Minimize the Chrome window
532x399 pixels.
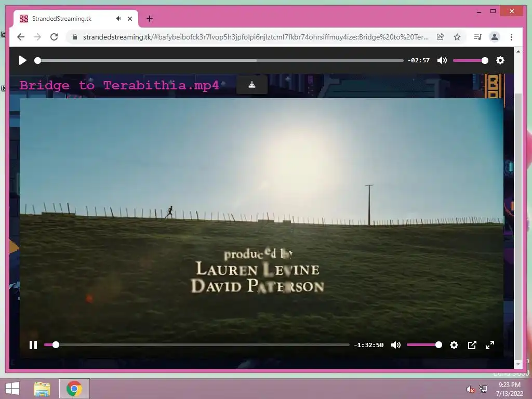[x=478, y=11]
